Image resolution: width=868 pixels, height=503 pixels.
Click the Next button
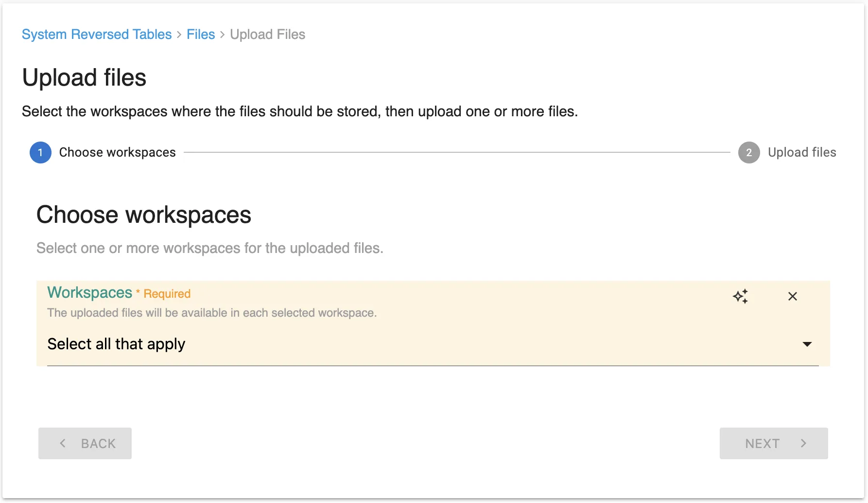pos(774,443)
